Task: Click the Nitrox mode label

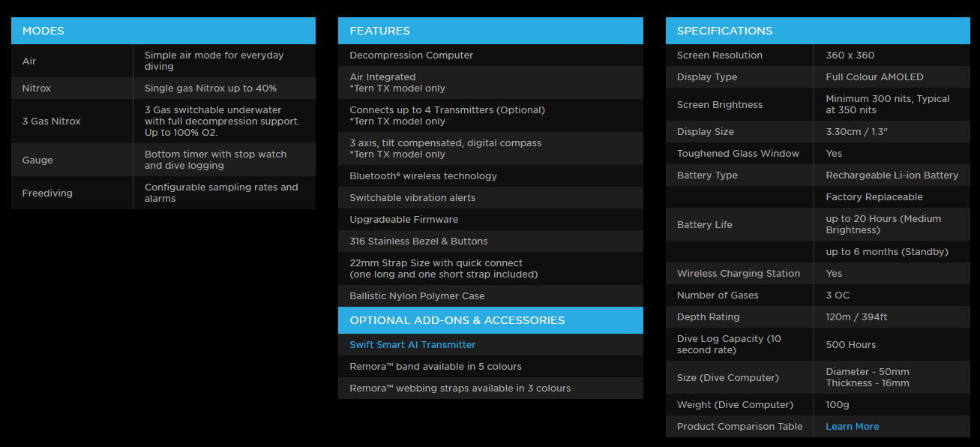Action: pos(37,88)
